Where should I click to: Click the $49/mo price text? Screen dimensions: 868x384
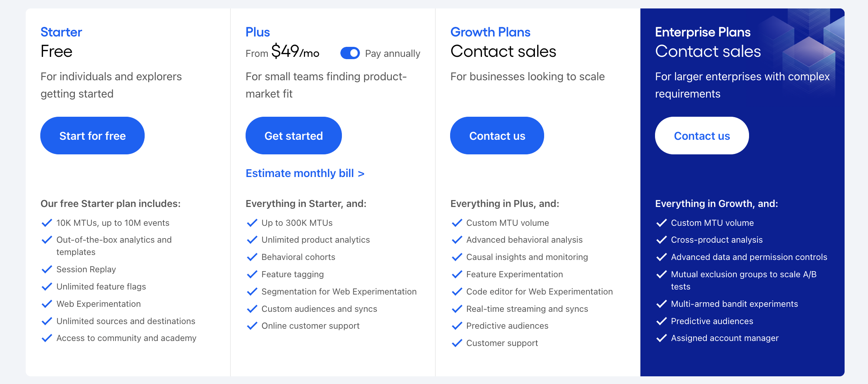click(x=295, y=51)
